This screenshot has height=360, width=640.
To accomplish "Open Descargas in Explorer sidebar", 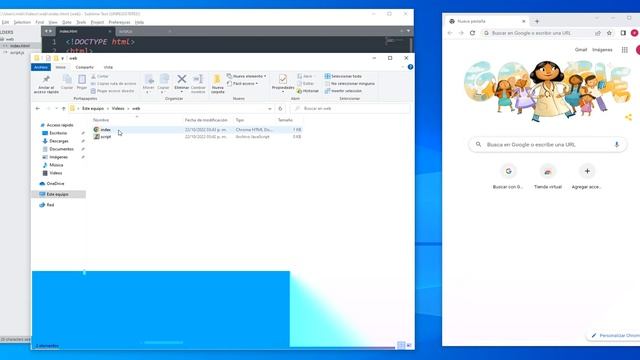I will [58, 141].
